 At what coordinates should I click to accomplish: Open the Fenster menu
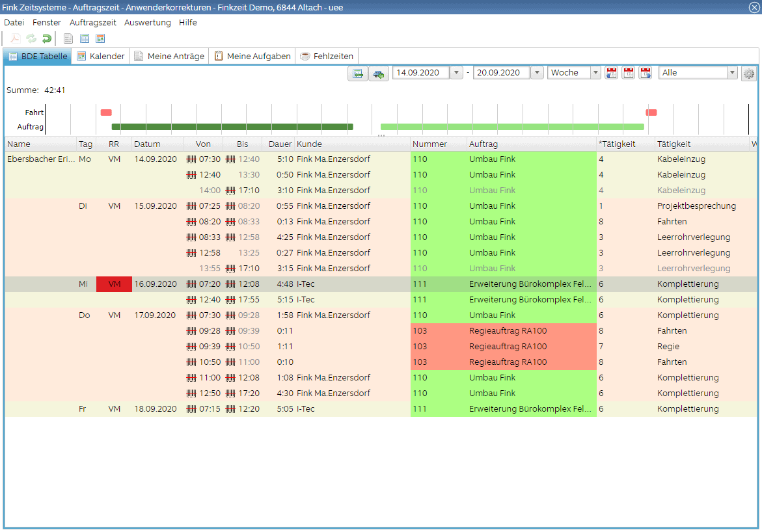pyautogui.click(x=47, y=22)
